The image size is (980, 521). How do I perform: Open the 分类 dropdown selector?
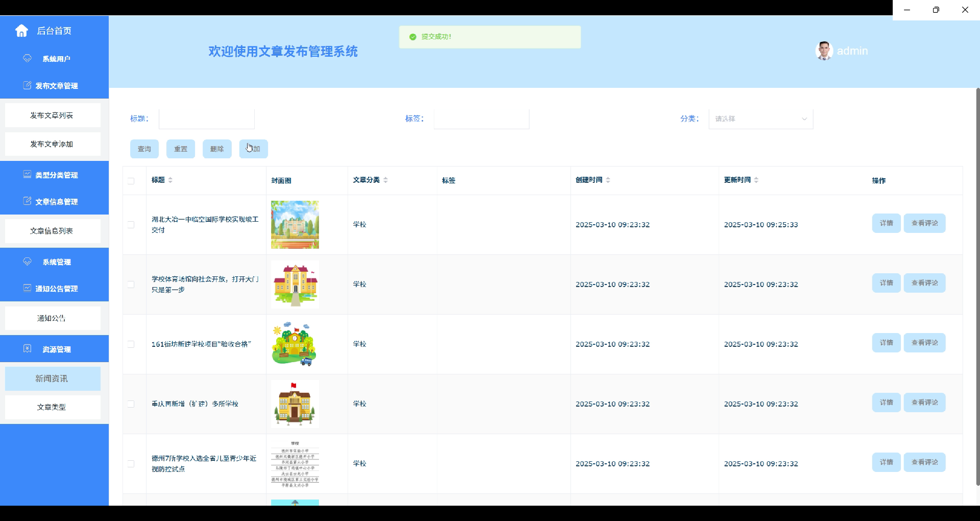(x=761, y=119)
